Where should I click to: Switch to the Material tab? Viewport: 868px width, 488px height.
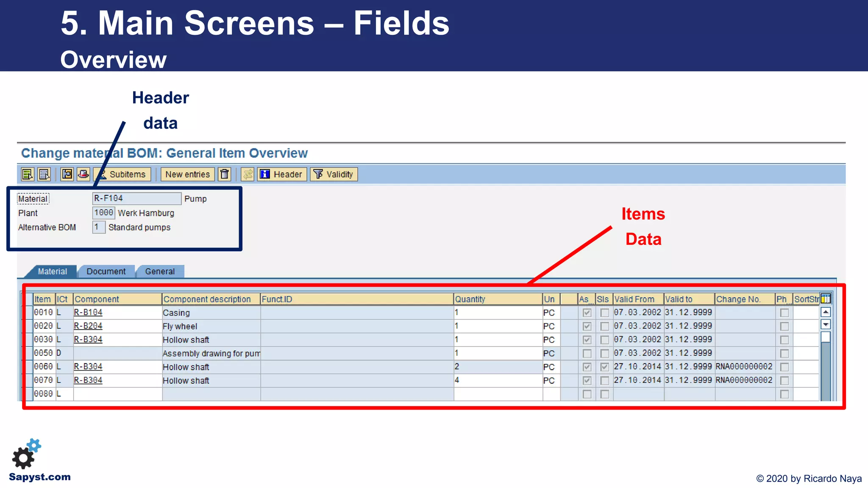(53, 271)
